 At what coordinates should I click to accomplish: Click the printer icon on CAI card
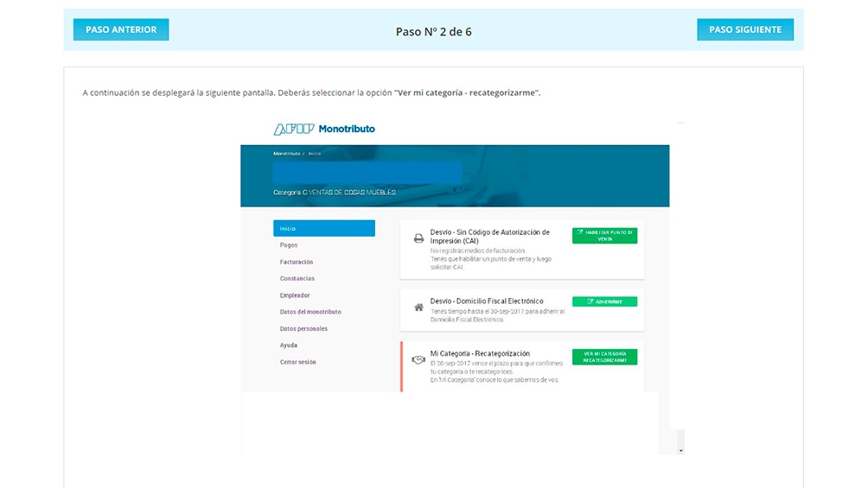418,238
